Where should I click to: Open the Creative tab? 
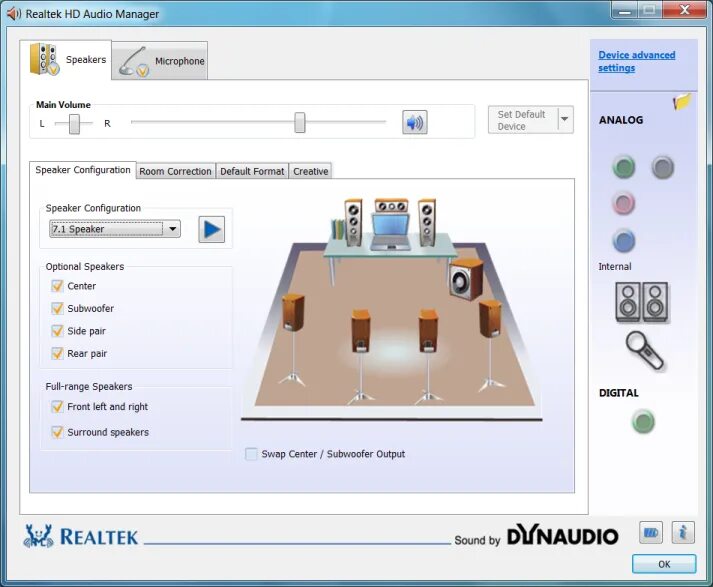311,171
